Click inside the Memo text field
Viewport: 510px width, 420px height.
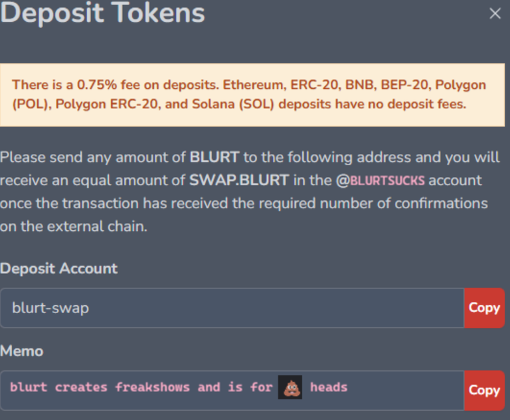398,390
